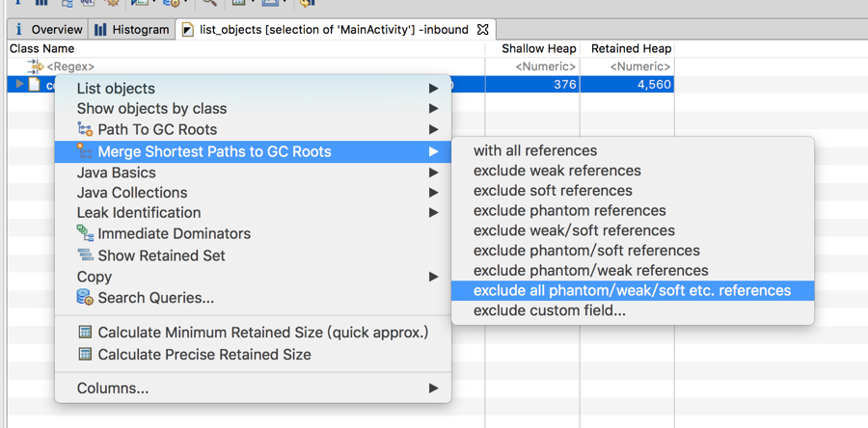868x428 pixels.
Task: Select with all references option
Action: (x=535, y=151)
